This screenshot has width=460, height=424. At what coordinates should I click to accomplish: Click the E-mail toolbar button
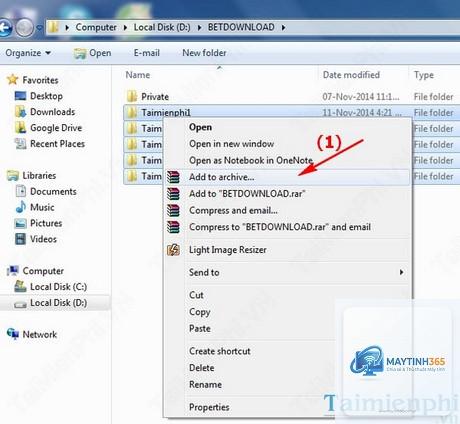pyautogui.click(x=147, y=53)
